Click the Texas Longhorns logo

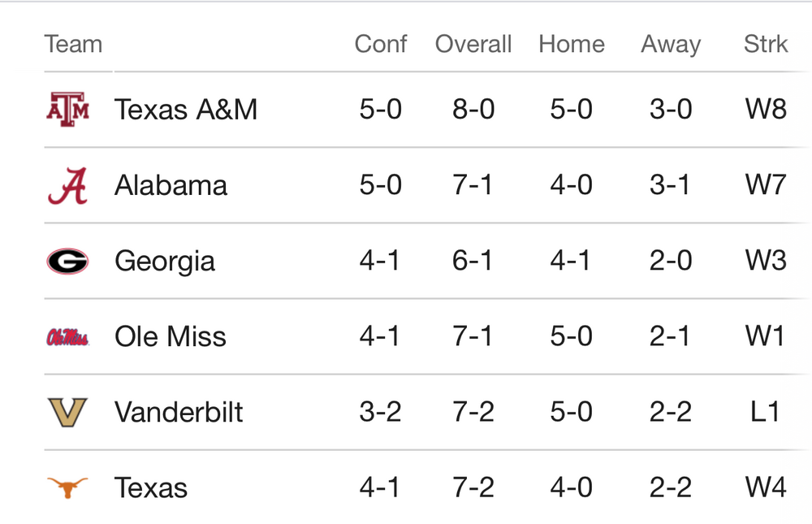click(x=67, y=487)
